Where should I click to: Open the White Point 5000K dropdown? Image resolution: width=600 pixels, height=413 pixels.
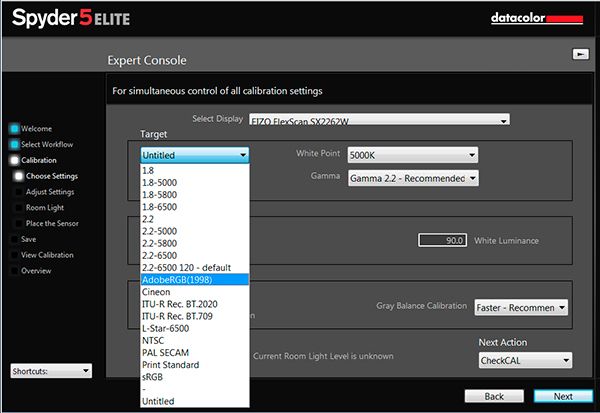point(413,155)
